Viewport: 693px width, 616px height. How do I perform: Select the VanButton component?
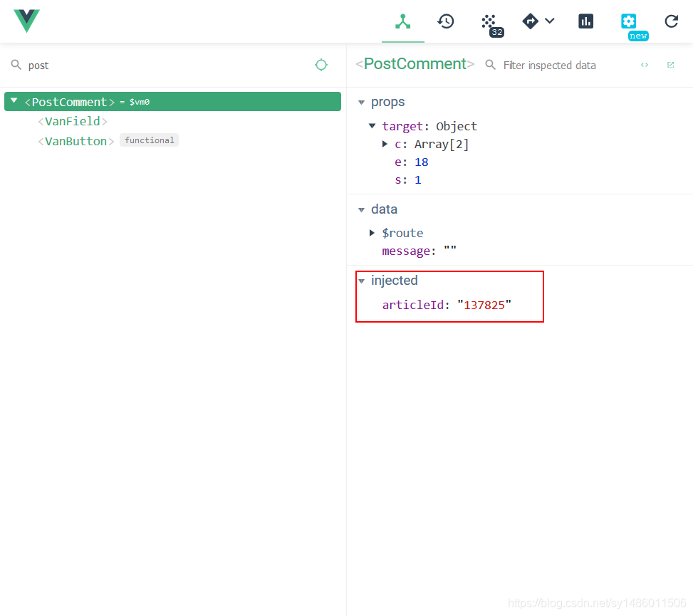[76, 141]
